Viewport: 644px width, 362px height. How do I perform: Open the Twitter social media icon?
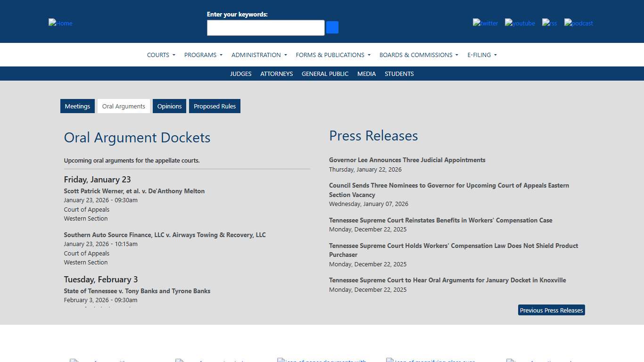(x=485, y=23)
